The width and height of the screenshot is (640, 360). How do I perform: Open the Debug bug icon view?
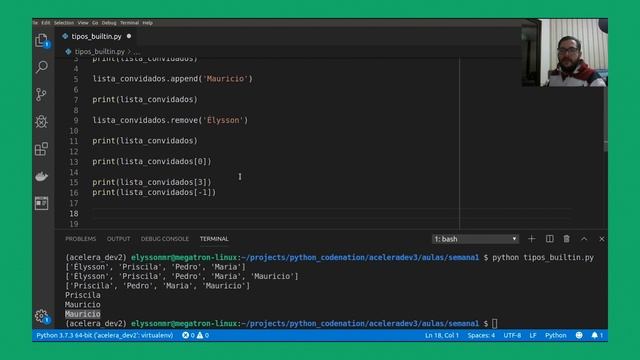tap(42, 121)
